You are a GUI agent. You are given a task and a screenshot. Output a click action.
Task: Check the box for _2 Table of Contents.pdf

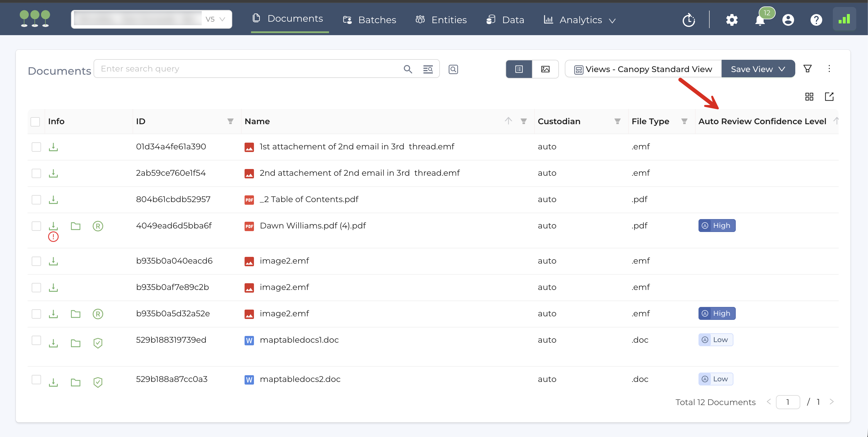36,200
